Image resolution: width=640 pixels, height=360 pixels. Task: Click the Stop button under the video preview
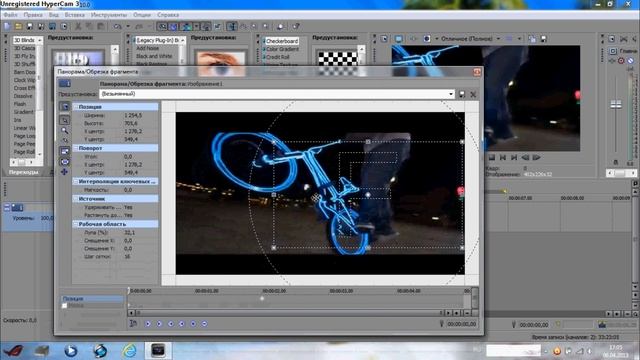pos(492,158)
